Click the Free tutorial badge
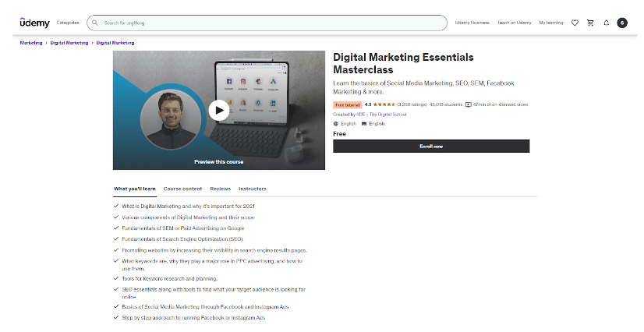 click(x=348, y=105)
